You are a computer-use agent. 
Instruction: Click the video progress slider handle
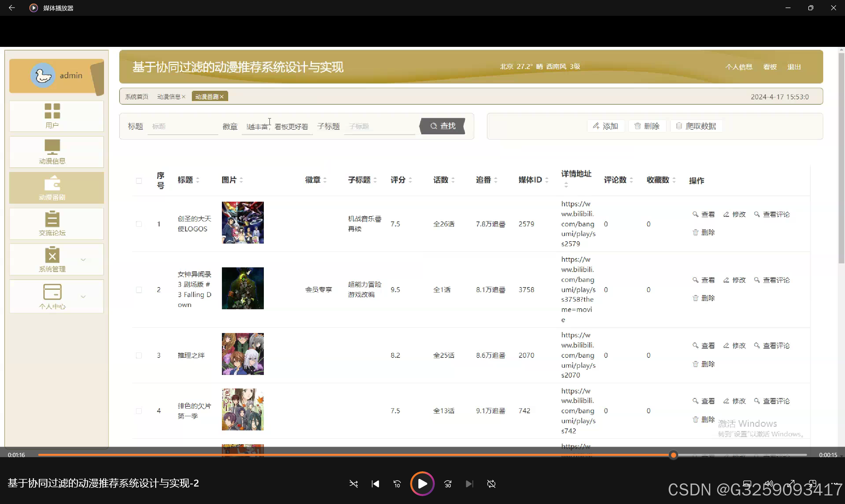pyautogui.click(x=673, y=455)
